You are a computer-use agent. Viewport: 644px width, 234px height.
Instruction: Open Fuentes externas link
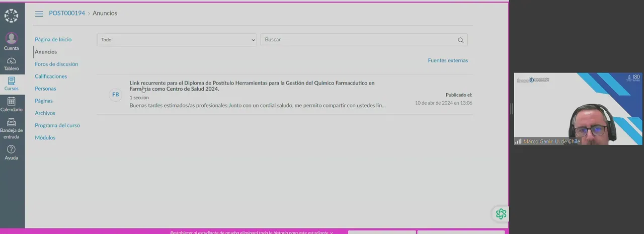tap(448, 60)
